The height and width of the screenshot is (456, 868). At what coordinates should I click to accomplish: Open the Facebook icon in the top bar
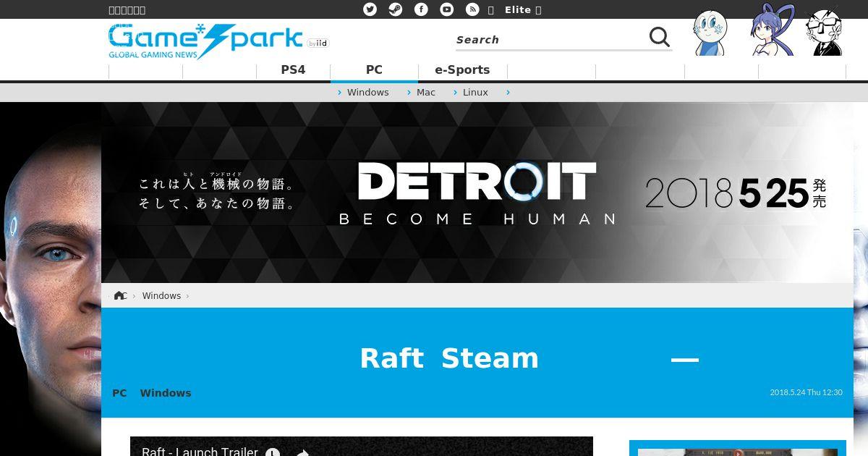click(x=421, y=9)
